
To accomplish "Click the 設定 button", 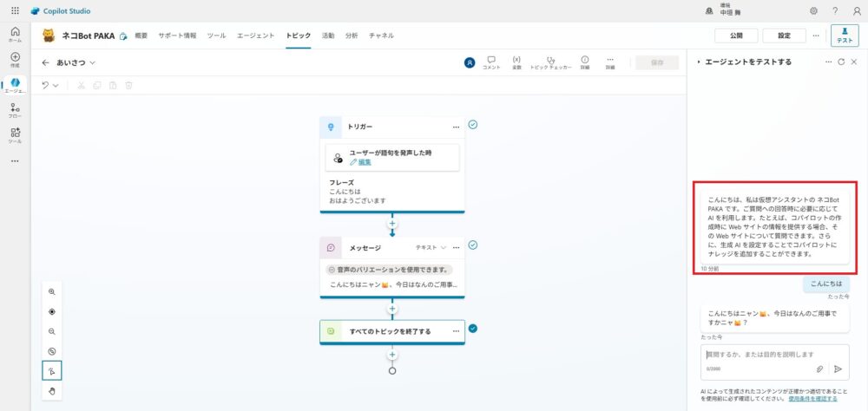I will (x=784, y=36).
